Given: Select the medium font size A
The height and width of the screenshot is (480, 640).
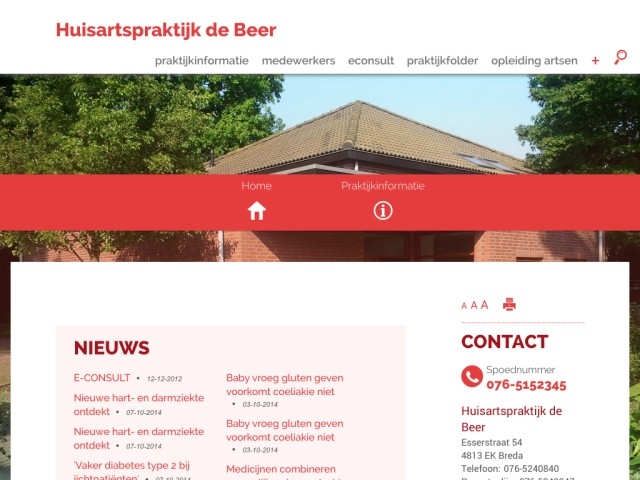Looking at the screenshot, I should (x=474, y=305).
